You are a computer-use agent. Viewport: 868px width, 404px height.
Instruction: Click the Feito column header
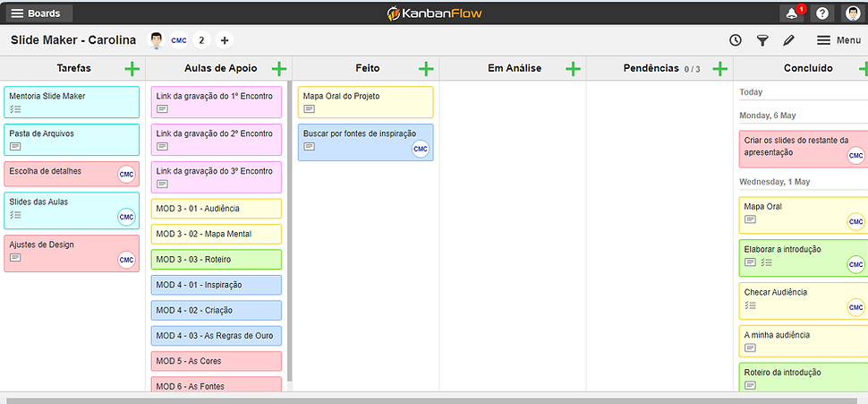[368, 69]
